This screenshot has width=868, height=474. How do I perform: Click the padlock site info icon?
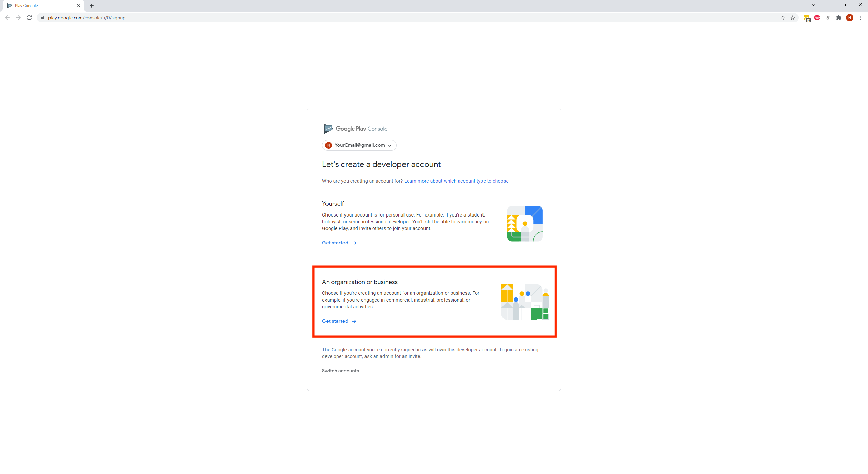click(43, 18)
